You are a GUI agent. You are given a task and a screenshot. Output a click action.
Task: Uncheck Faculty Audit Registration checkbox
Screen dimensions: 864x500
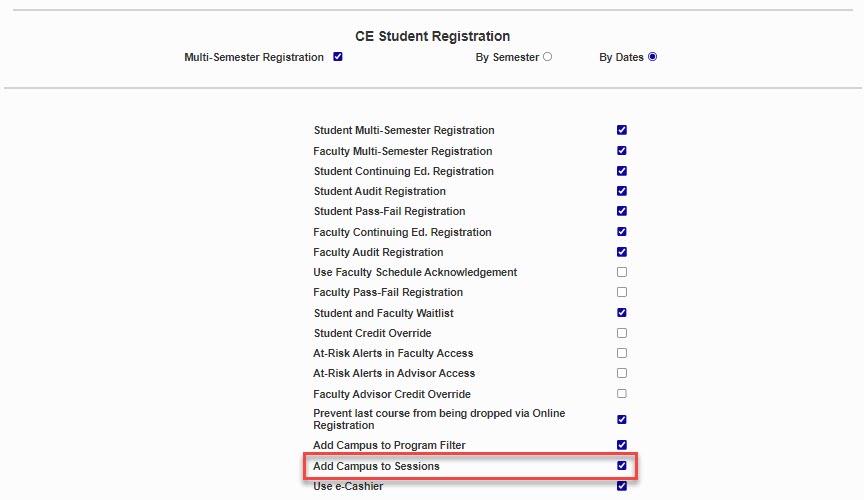622,252
